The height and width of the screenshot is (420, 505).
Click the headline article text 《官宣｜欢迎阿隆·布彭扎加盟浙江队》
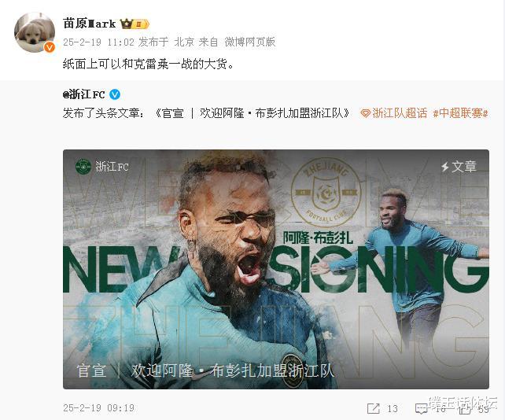[252, 113]
